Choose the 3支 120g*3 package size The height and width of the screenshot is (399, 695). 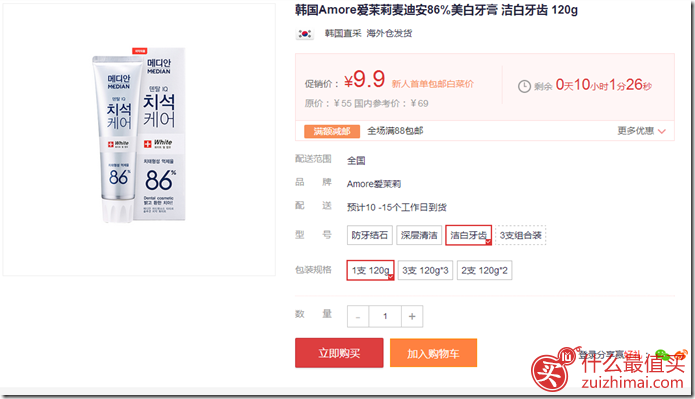click(425, 270)
